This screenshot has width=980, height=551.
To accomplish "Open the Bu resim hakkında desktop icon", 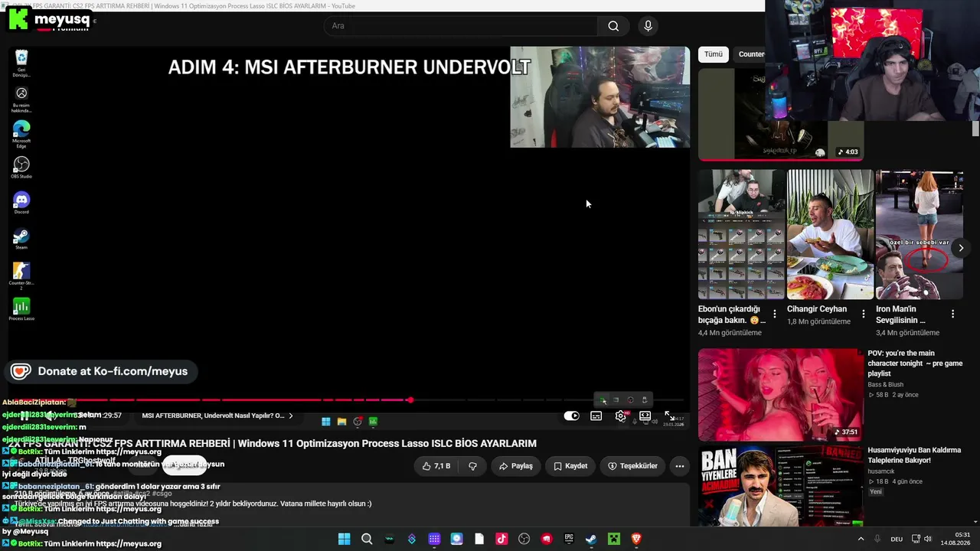I will pyautogui.click(x=21, y=99).
